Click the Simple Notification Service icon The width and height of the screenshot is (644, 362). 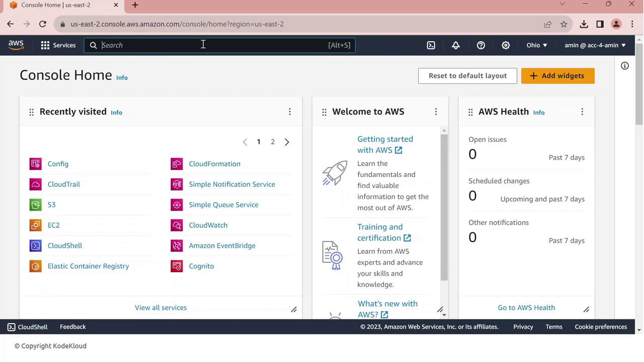[177, 185]
